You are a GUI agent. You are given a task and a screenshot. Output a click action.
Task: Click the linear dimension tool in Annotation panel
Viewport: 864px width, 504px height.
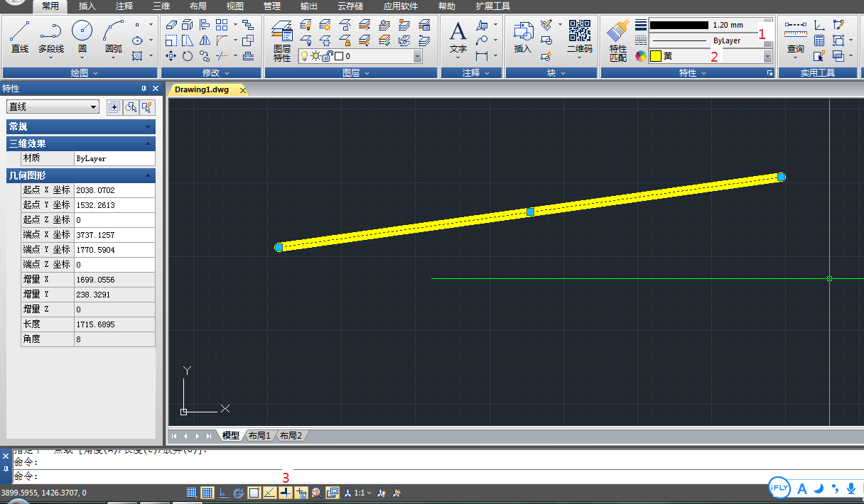click(x=482, y=56)
